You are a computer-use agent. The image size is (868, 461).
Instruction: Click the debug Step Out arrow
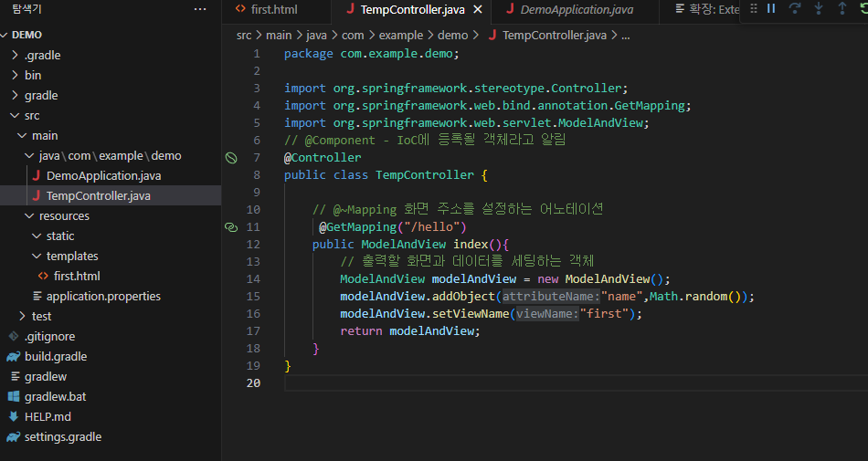tap(842, 8)
